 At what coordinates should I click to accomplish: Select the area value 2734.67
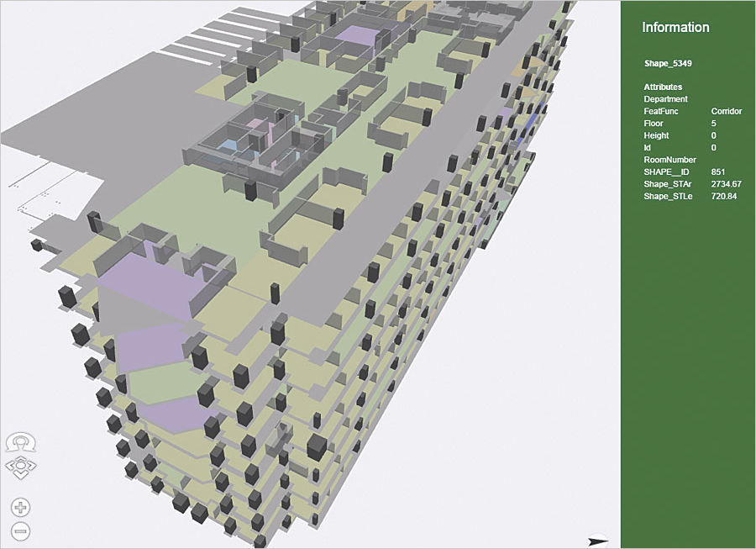726,184
